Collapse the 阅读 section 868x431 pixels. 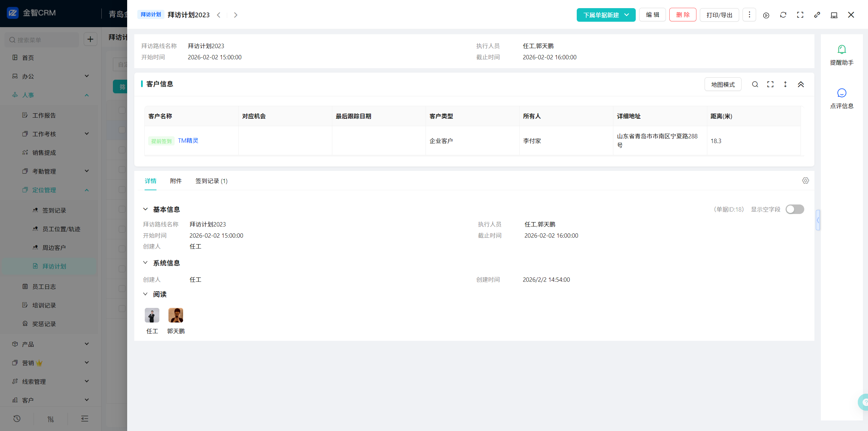click(145, 294)
